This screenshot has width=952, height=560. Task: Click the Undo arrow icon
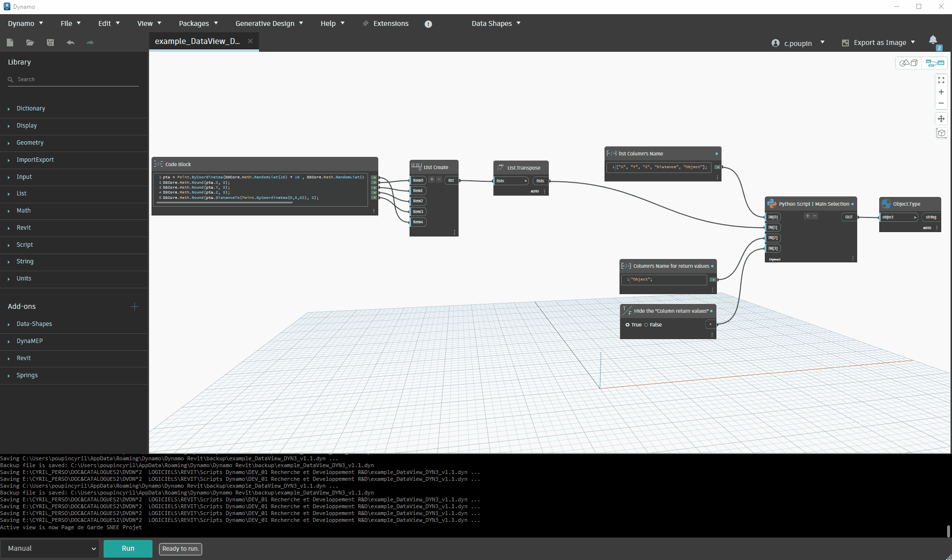coord(70,43)
